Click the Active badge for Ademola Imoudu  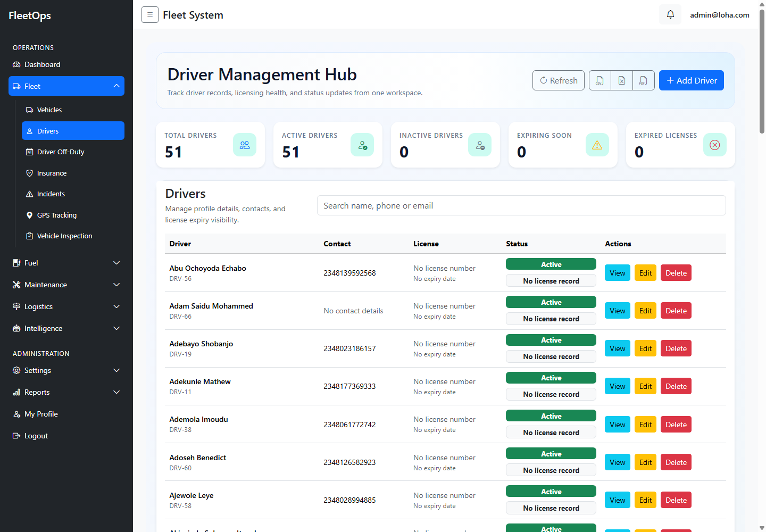tap(551, 415)
